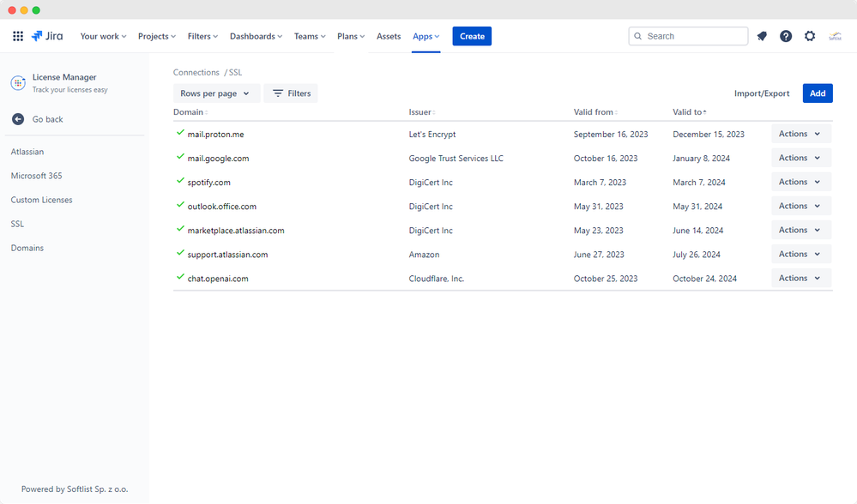The height and width of the screenshot is (504, 857).
Task: Click the blue Add button
Action: (x=818, y=93)
